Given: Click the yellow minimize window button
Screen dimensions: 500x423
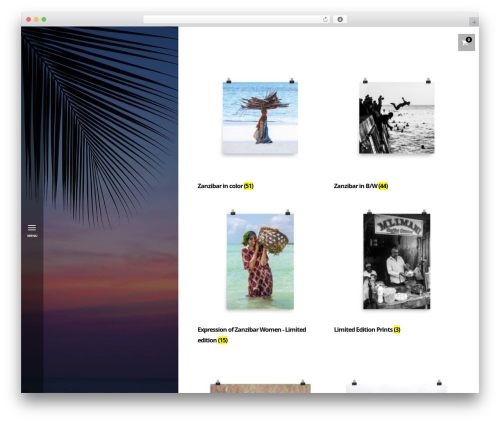Looking at the screenshot, I should 36,20.
